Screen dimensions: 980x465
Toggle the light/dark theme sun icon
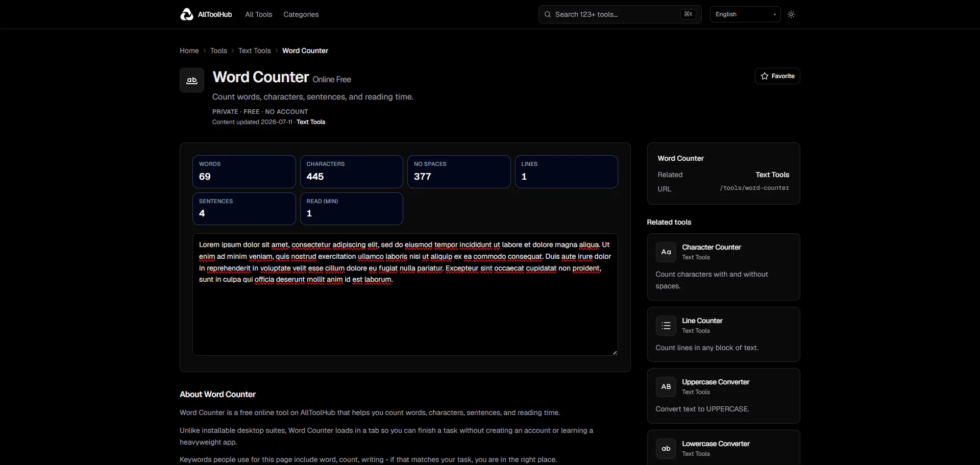pyautogui.click(x=791, y=14)
